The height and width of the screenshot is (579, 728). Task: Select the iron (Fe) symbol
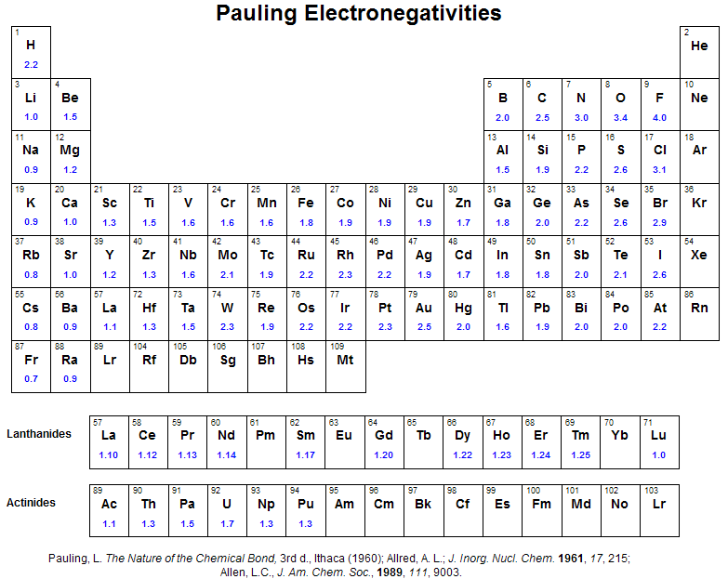306,203
